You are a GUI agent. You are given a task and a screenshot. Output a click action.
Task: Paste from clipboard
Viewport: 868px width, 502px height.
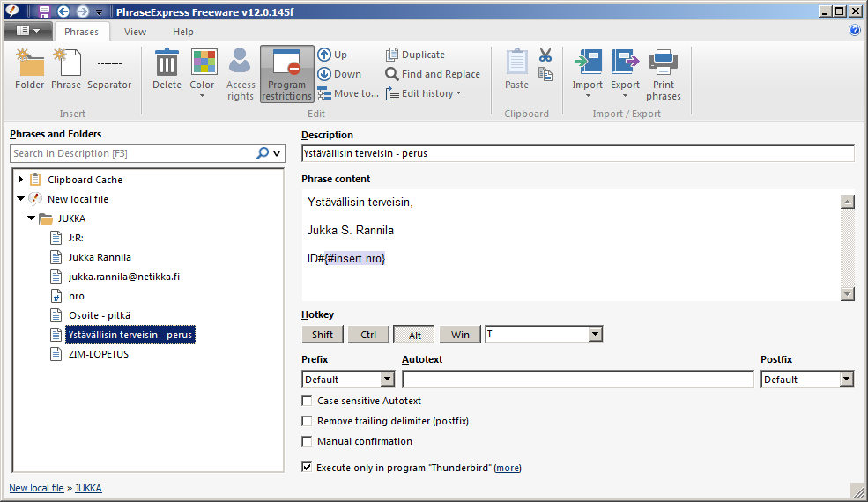(x=516, y=70)
